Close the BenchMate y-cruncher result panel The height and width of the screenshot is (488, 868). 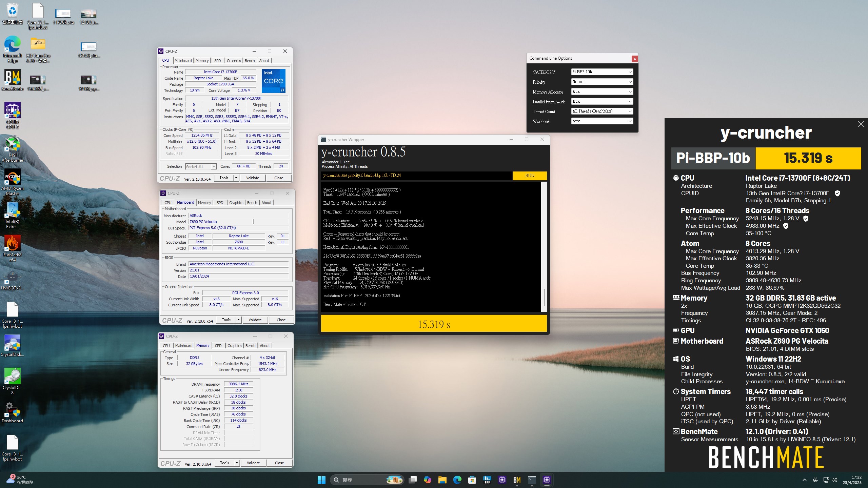[861, 124]
